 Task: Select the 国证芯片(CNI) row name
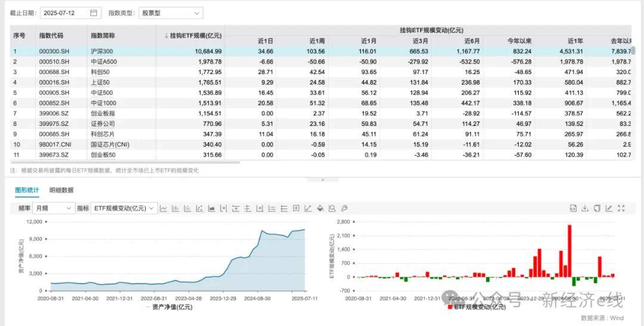click(x=110, y=144)
